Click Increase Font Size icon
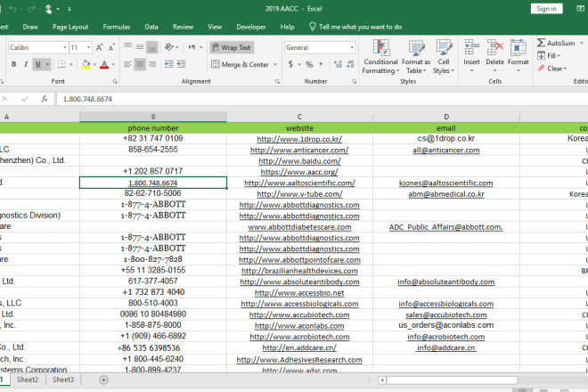This screenshot has width=588, height=392. 100,47
